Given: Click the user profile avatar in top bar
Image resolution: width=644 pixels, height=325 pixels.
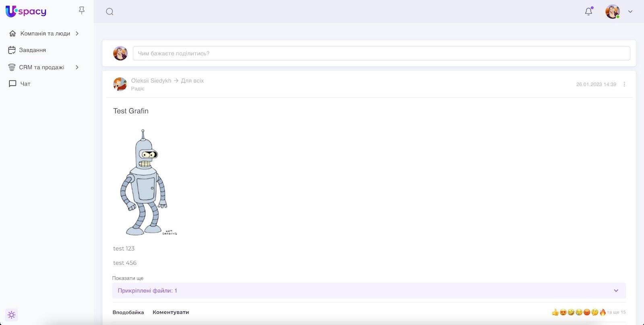Looking at the screenshot, I should [x=612, y=12].
